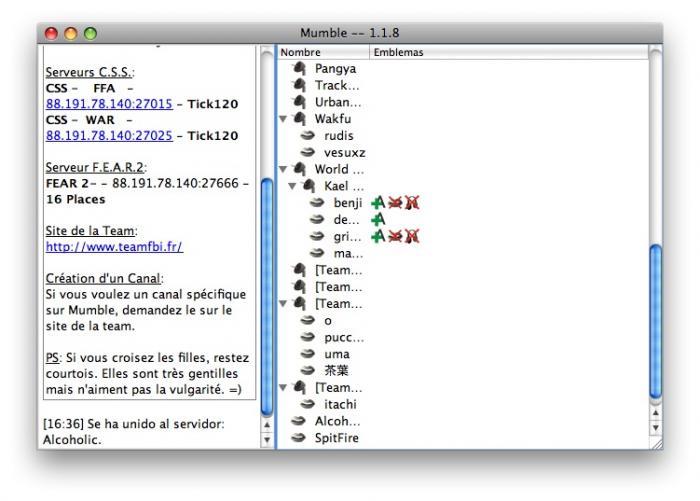Image resolution: width=700 pixels, height=501 pixels.
Task: Click the muted emblem beside benji
Action: point(395,203)
